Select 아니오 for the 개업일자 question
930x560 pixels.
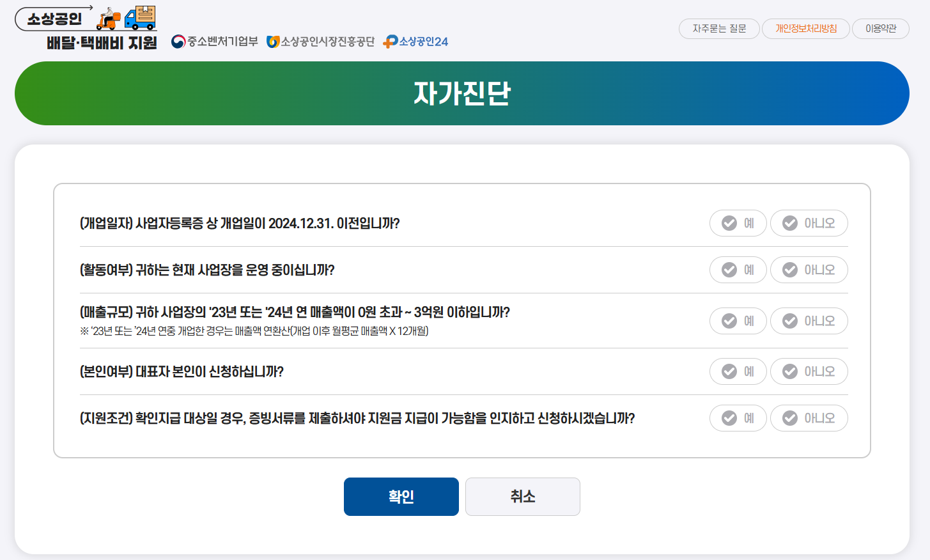point(809,223)
